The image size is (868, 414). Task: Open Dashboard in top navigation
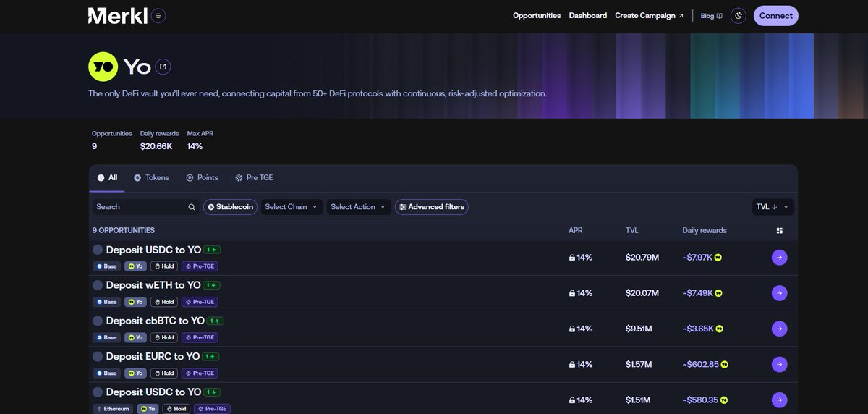pos(588,16)
